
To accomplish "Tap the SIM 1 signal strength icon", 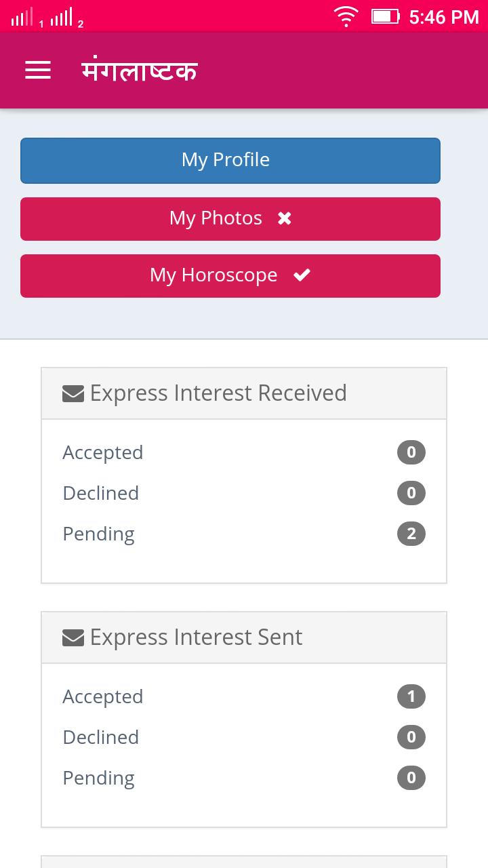I will [22, 18].
